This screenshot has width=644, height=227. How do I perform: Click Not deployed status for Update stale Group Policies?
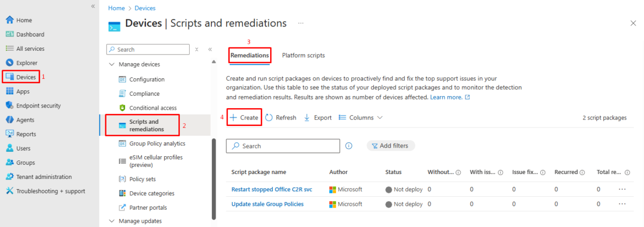coord(404,204)
